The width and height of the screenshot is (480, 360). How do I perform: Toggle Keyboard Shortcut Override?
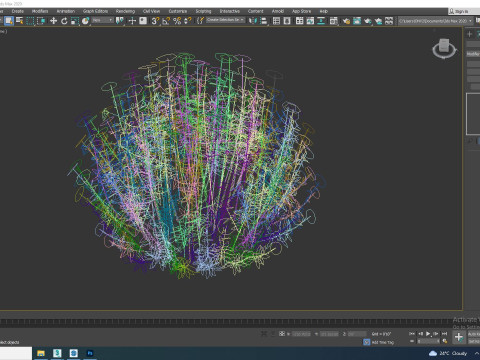(143, 21)
